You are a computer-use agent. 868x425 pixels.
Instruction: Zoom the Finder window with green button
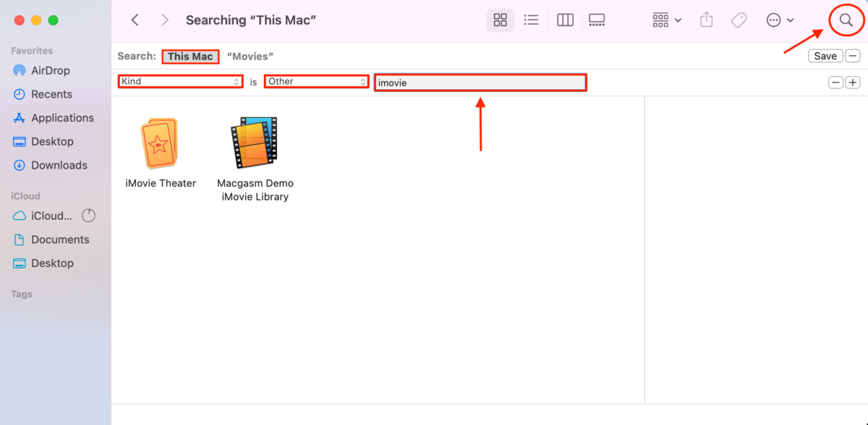coord(53,20)
